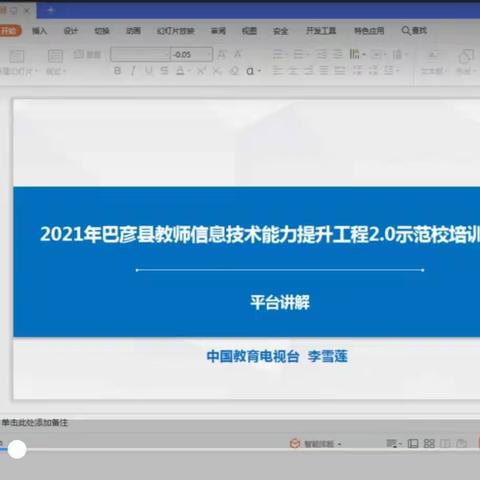
Task: Justify the paragraph text
Action: pyautogui.click(x=324, y=70)
